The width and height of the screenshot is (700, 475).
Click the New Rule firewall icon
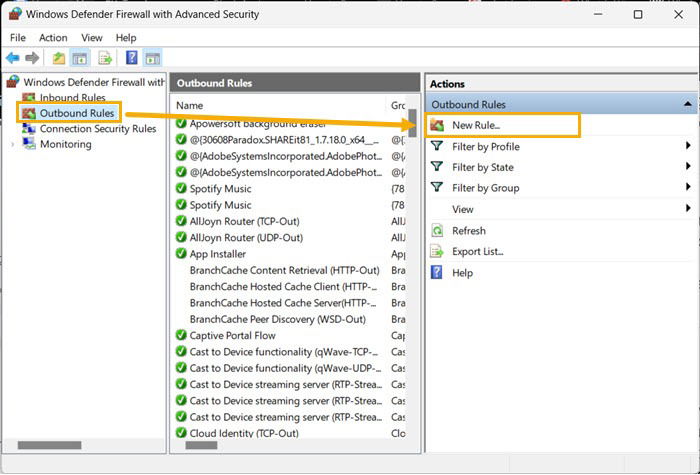click(437, 125)
